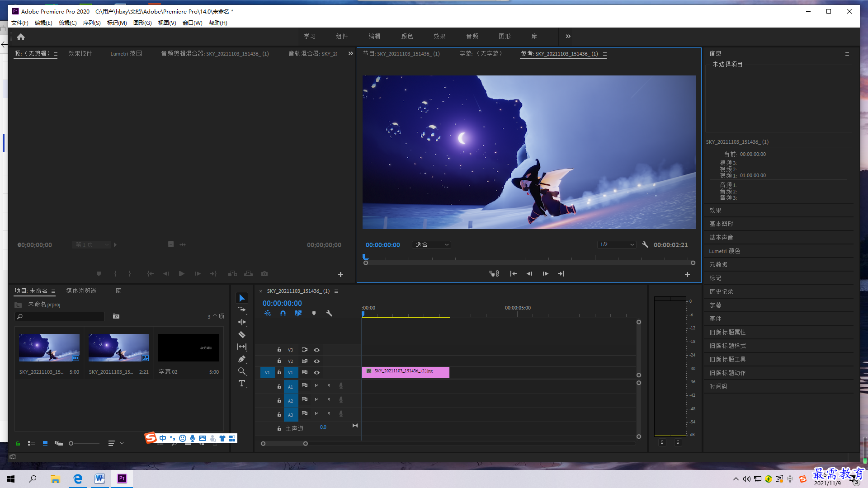The image size is (868, 488).
Task: Click the Home icon
Action: pyautogui.click(x=21, y=37)
